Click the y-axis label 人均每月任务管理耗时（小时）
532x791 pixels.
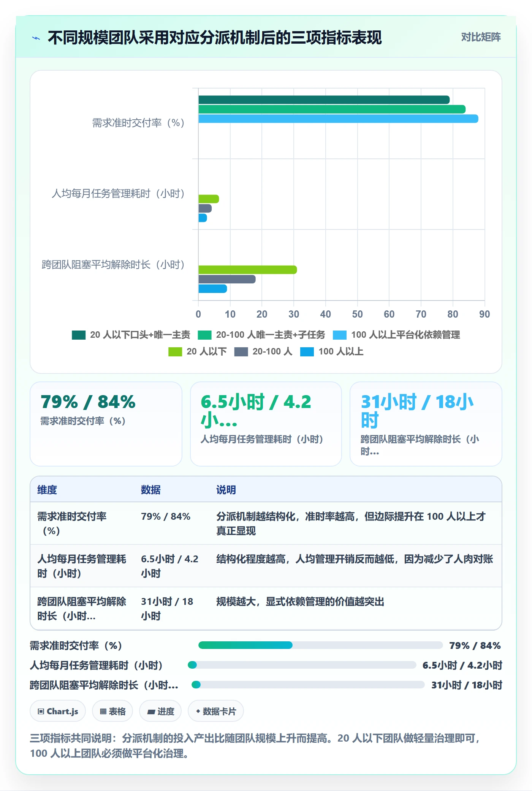pos(118,194)
